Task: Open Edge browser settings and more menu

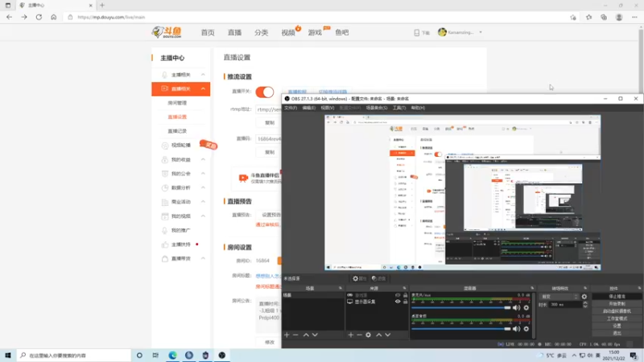Action: pos(634,17)
